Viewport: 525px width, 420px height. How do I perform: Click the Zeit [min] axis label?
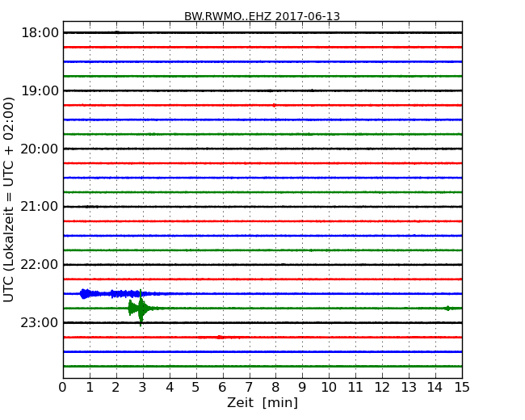pyautogui.click(x=262, y=402)
